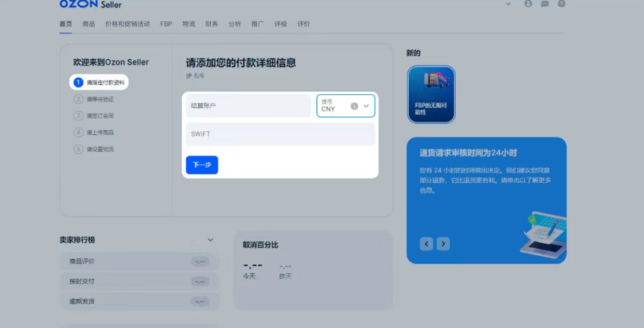
Task: Go to previous banner slide
Action: point(426,244)
